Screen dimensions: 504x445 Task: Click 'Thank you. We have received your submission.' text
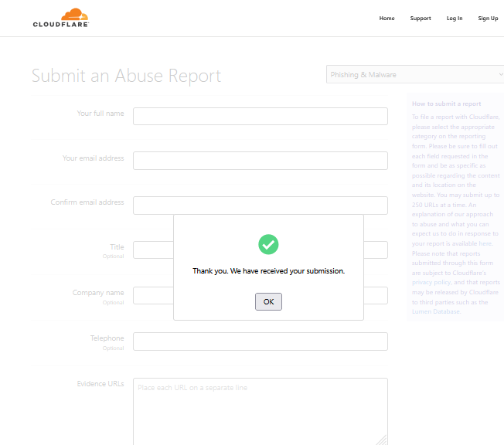click(268, 271)
